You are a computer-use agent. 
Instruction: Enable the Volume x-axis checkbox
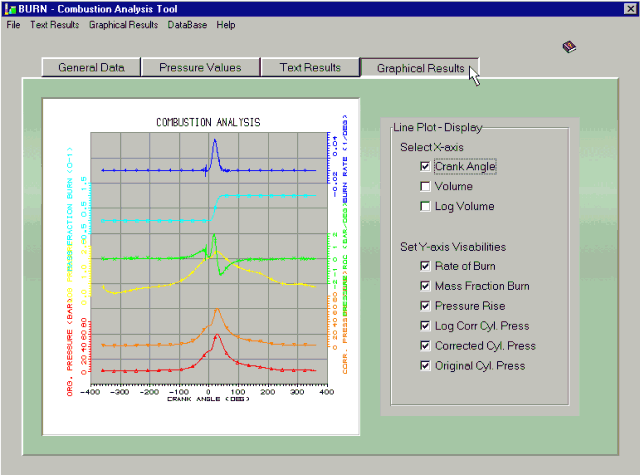point(425,186)
